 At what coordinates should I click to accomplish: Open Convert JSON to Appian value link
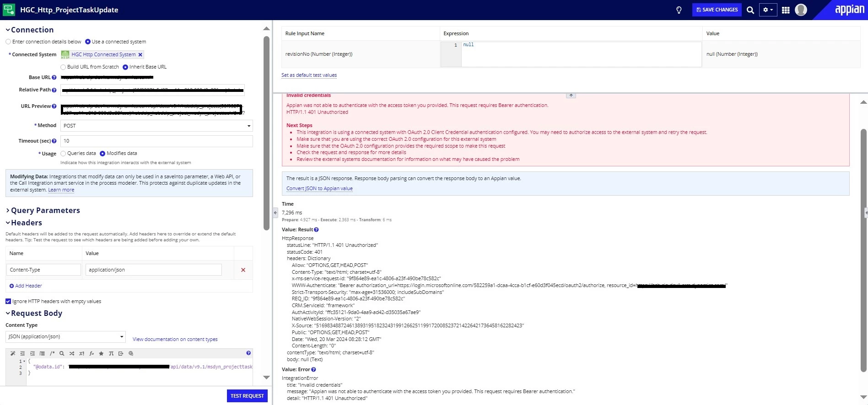(x=319, y=189)
